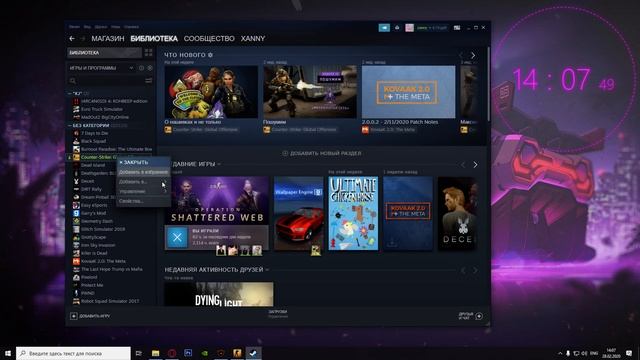640x360 pixels.
Task: Click the ready-to-play filter icon
Action: [x=150, y=68]
